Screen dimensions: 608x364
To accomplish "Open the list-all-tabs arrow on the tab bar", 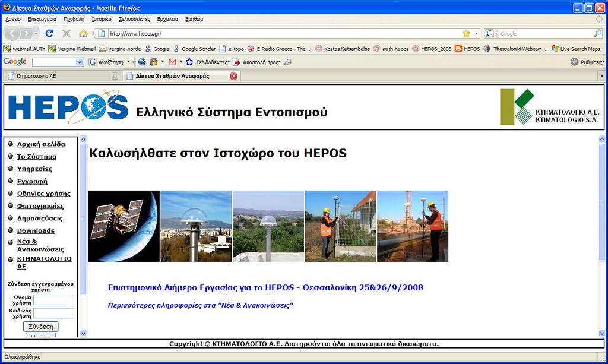I will [x=602, y=76].
